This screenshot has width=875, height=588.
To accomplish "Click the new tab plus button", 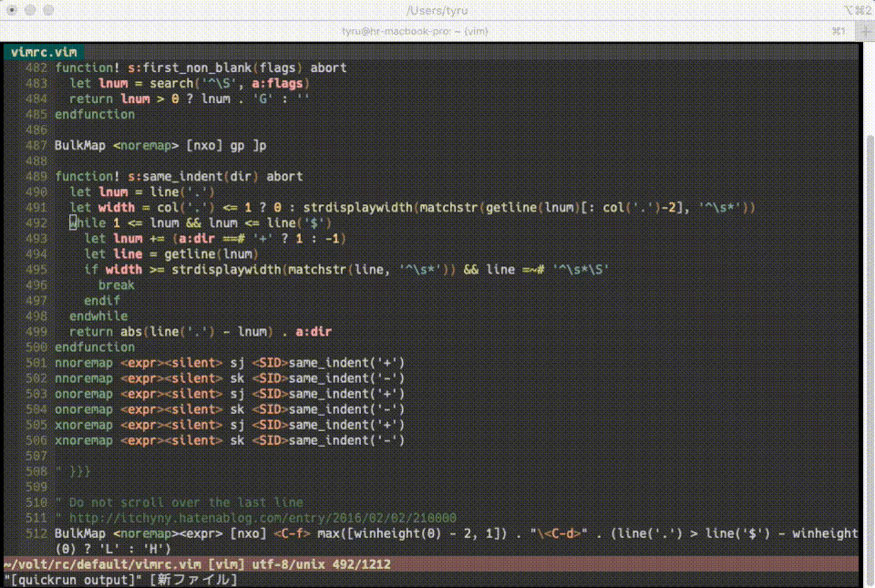I will (x=865, y=31).
